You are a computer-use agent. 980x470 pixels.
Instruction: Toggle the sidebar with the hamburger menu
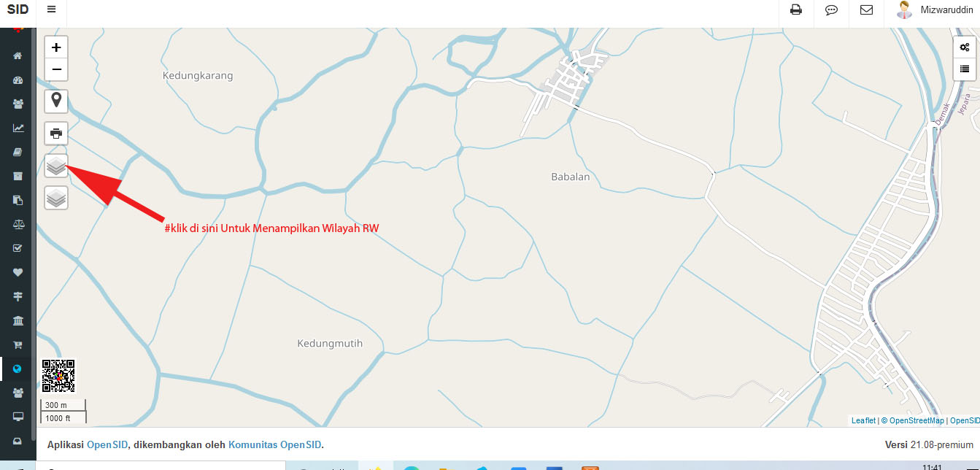point(51,9)
